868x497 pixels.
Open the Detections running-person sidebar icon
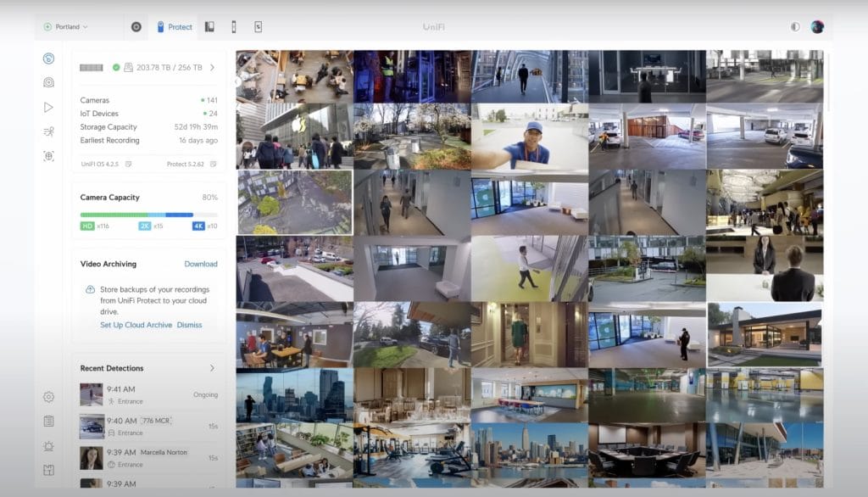pos(49,131)
